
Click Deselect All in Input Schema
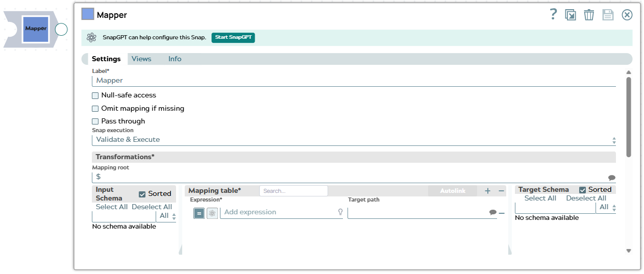152,207
